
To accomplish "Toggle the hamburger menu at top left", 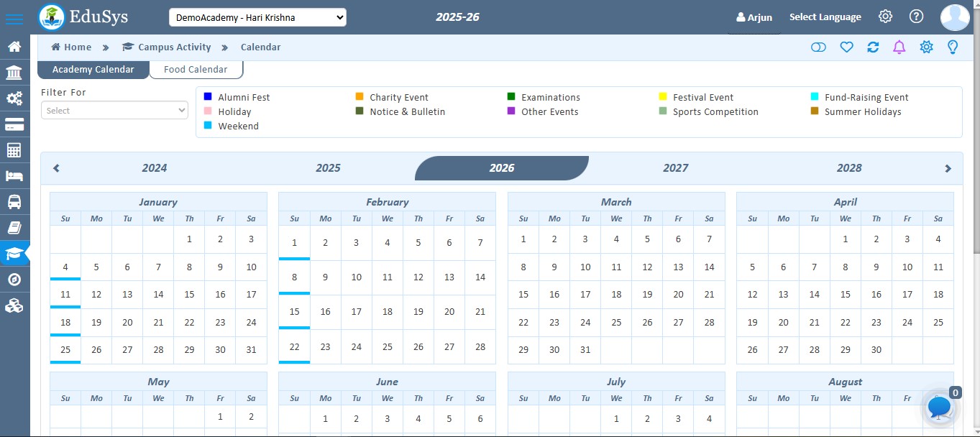I will pos(14,18).
